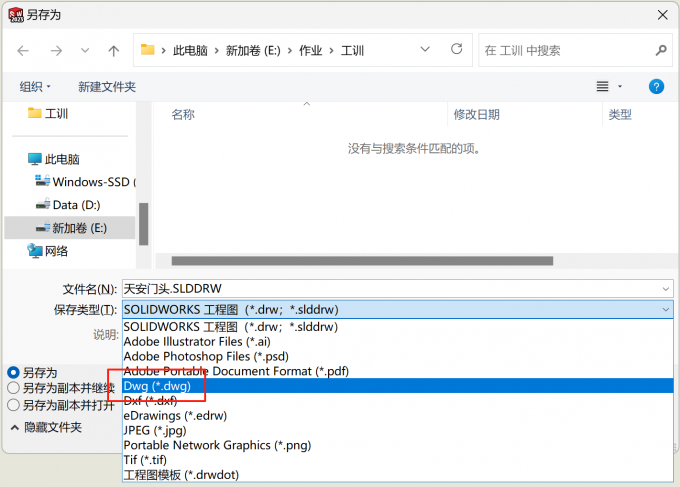The image size is (680, 487).
Task: Select 另存为副本并继续 radio button
Action: click(x=13, y=388)
